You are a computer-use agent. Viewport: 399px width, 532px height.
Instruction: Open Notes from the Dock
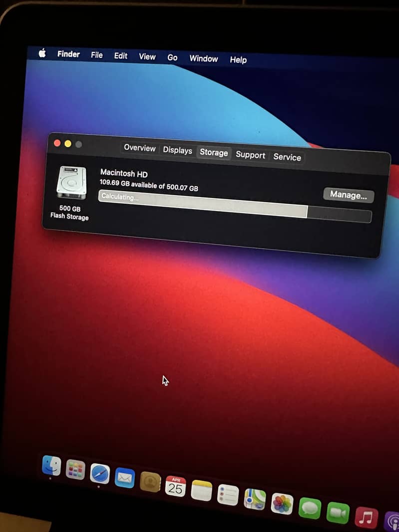[x=201, y=491]
